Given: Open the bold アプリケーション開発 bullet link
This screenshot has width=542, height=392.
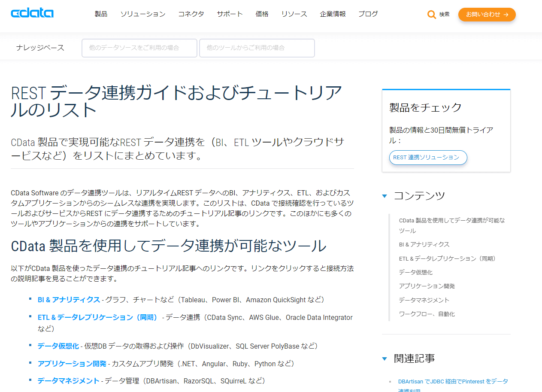Looking at the screenshot, I should pos(72,364).
